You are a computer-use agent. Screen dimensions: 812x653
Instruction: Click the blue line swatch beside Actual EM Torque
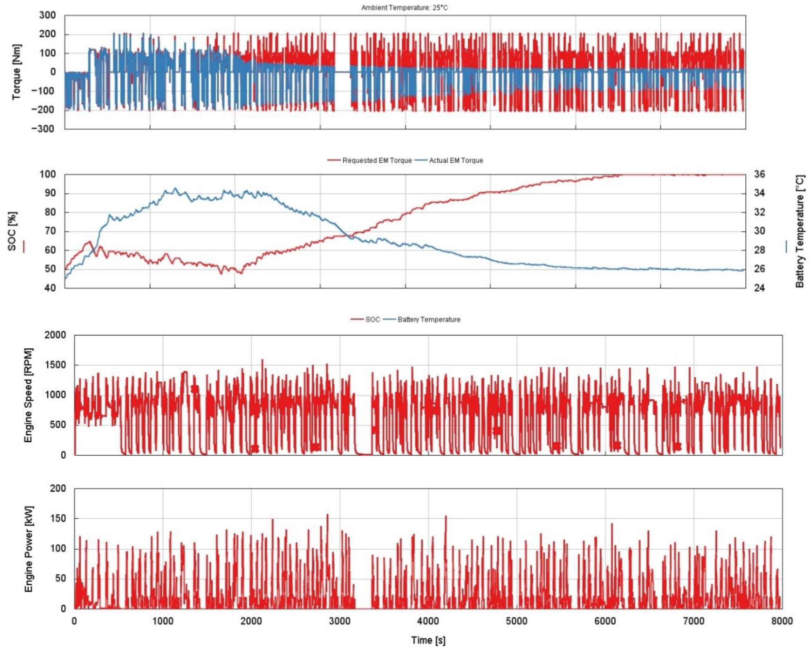[421, 160]
